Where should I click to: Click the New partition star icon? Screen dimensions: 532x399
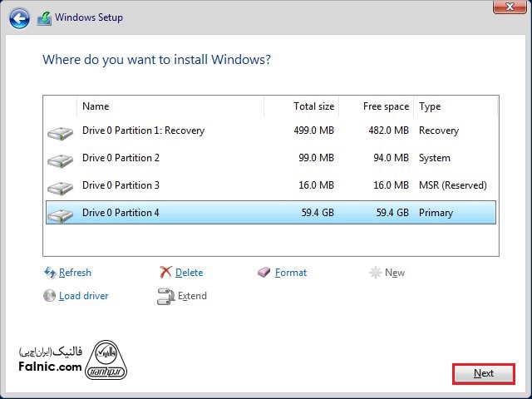point(376,273)
